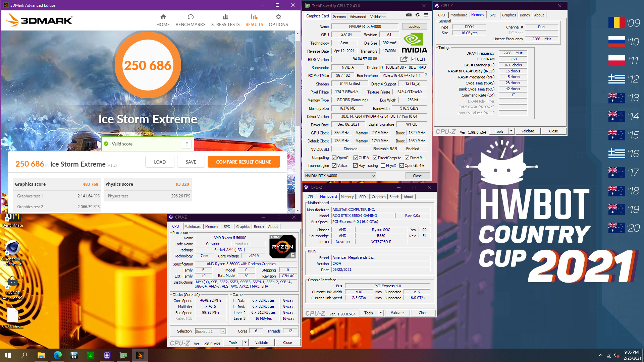Refresh GPU-Z data with refresh icon
This screenshot has height=362, width=644.
click(x=417, y=15)
